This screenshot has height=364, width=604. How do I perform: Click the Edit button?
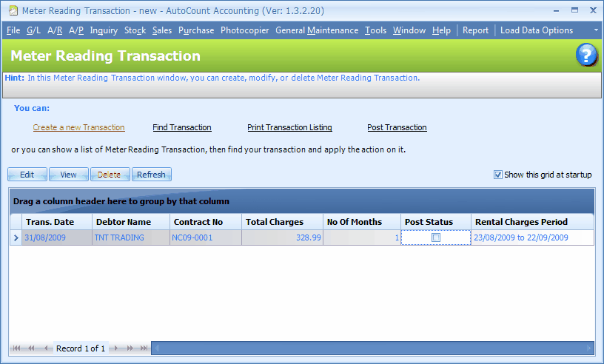point(27,175)
